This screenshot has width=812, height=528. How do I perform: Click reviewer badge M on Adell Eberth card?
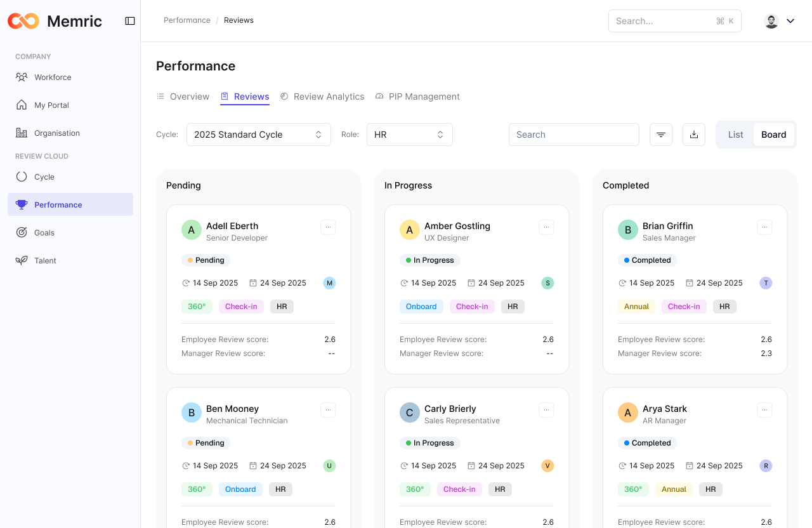329,283
